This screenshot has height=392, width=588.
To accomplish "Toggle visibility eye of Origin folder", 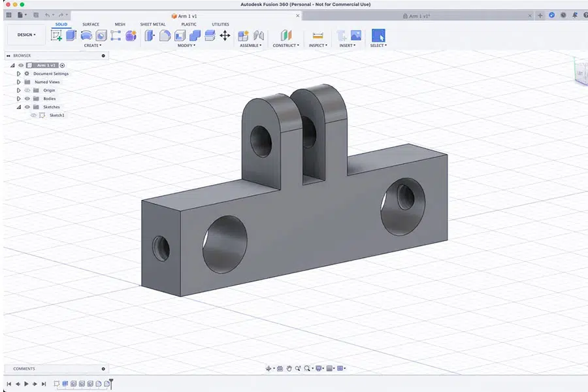I will pyautogui.click(x=27, y=90).
